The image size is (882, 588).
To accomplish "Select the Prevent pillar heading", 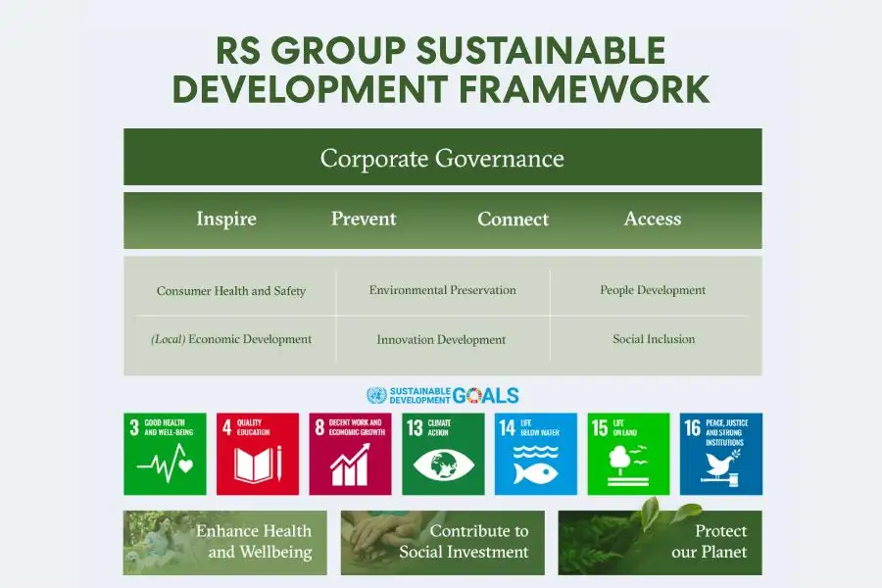I will click(x=364, y=220).
